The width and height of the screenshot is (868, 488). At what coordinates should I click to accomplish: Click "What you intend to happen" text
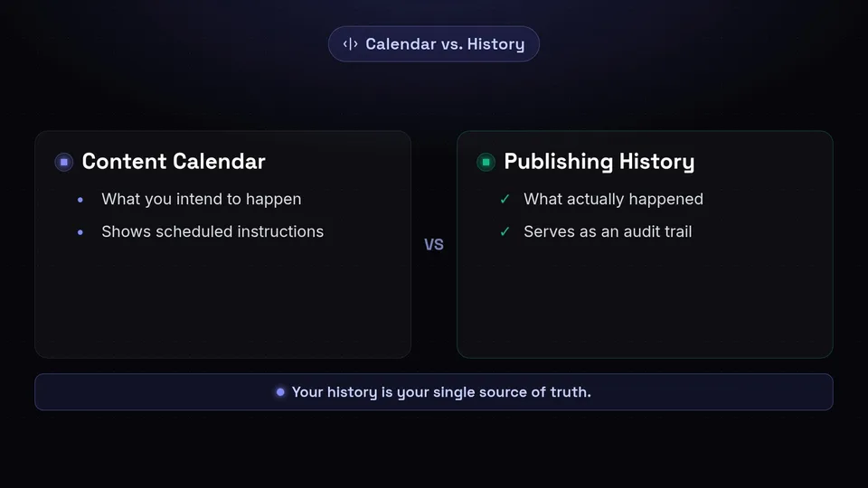(202, 199)
